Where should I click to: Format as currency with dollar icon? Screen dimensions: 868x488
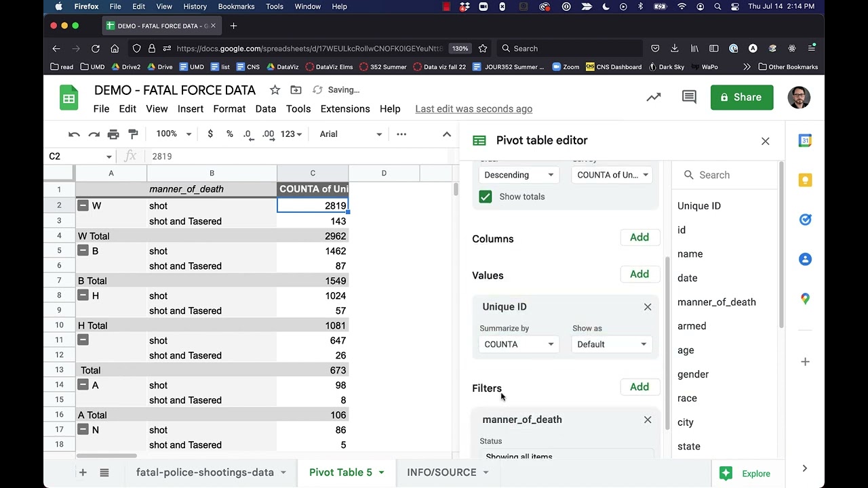tap(210, 134)
